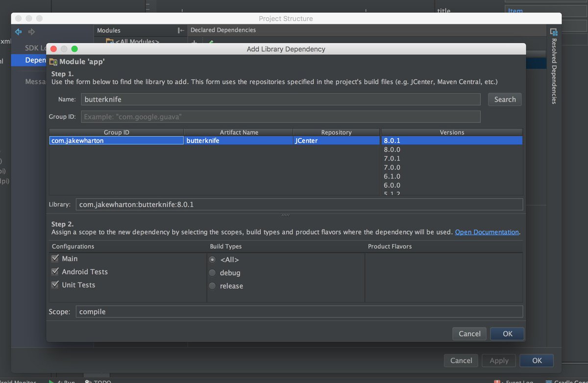Choose the release build type radio button

pos(212,286)
